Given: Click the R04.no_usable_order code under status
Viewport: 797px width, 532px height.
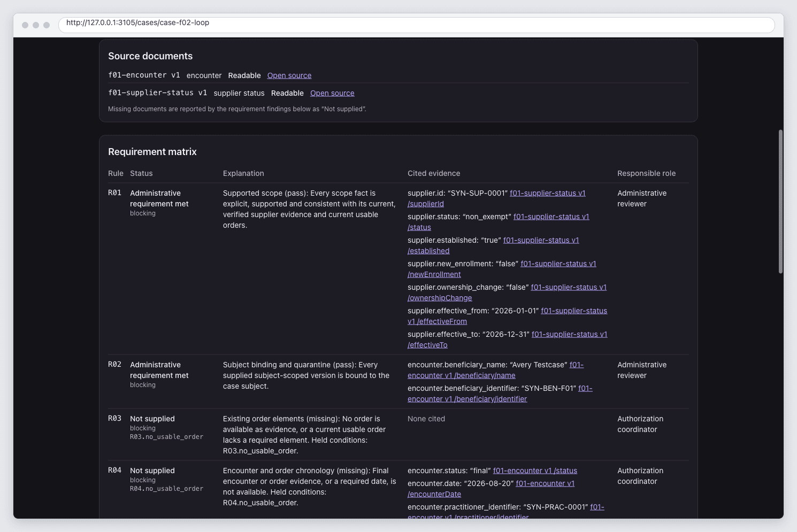Looking at the screenshot, I should click(166, 489).
